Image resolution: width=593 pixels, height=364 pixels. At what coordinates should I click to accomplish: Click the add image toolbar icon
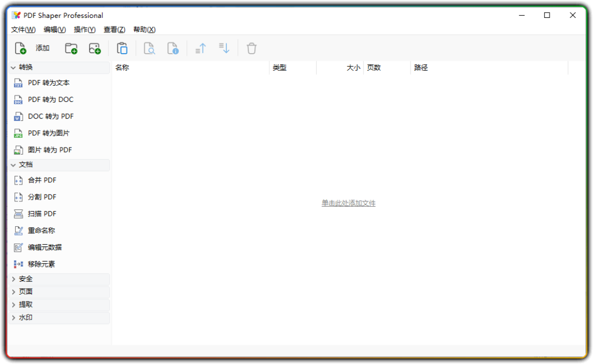(94, 49)
